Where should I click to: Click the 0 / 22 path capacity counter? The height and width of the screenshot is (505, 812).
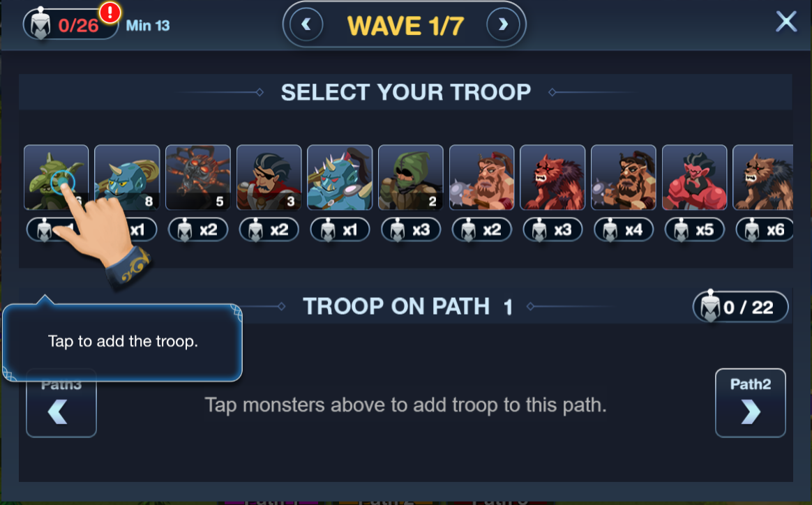[741, 307]
